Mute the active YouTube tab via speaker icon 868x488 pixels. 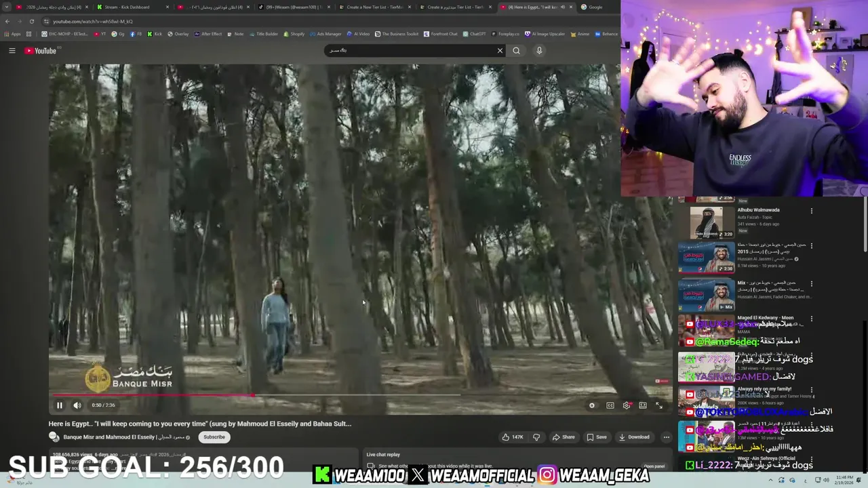[x=562, y=7]
